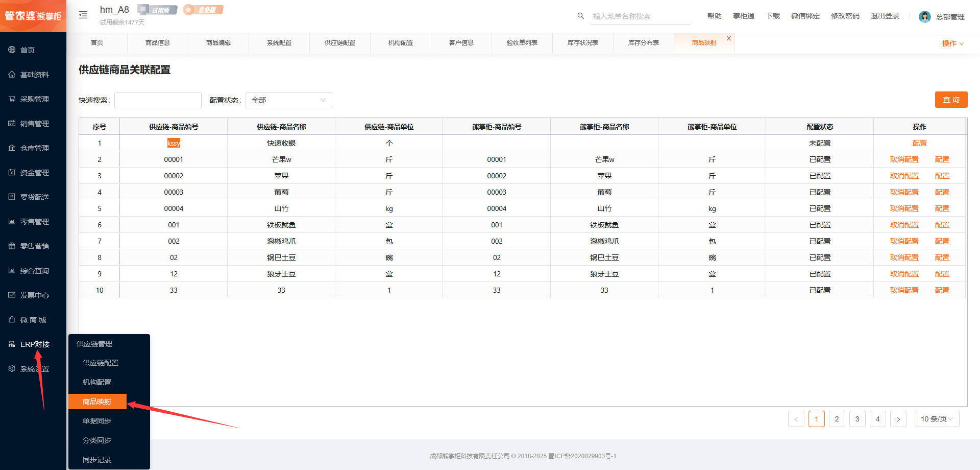Click the 综合查询 bar chart icon
The width and height of the screenshot is (980, 470).
point(12,270)
